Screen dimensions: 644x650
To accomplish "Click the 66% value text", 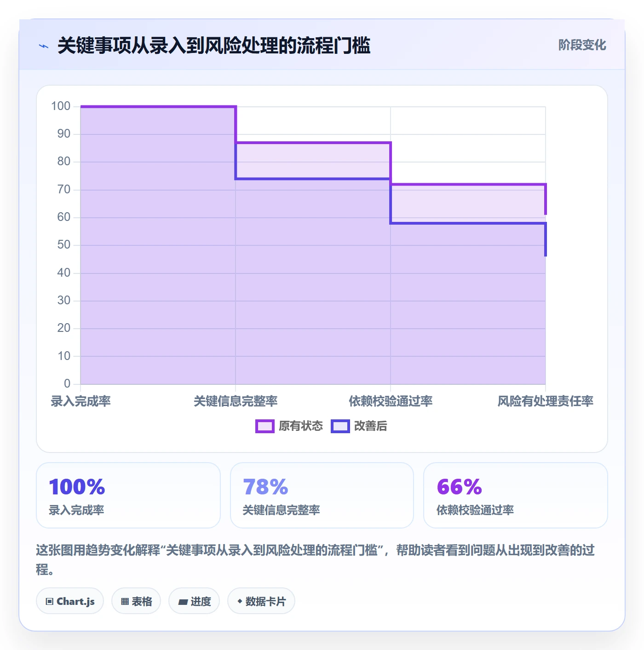I will pos(459,487).
